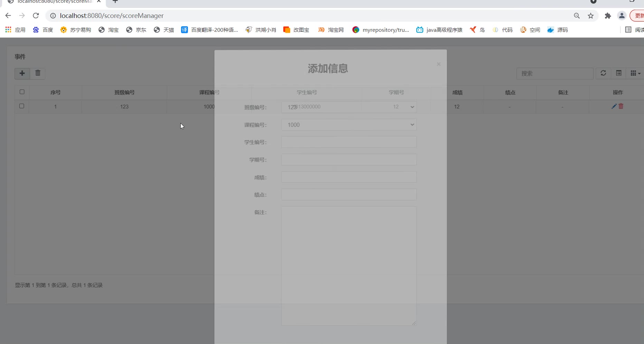Open the 百度 bookmark

point(43,30)
